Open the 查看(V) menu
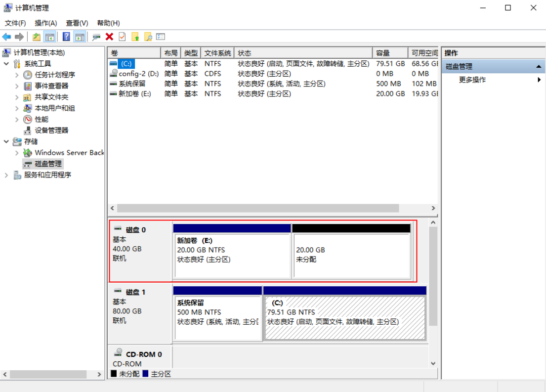This screenshot has width=546, height=392. click(x=77, y=23)
